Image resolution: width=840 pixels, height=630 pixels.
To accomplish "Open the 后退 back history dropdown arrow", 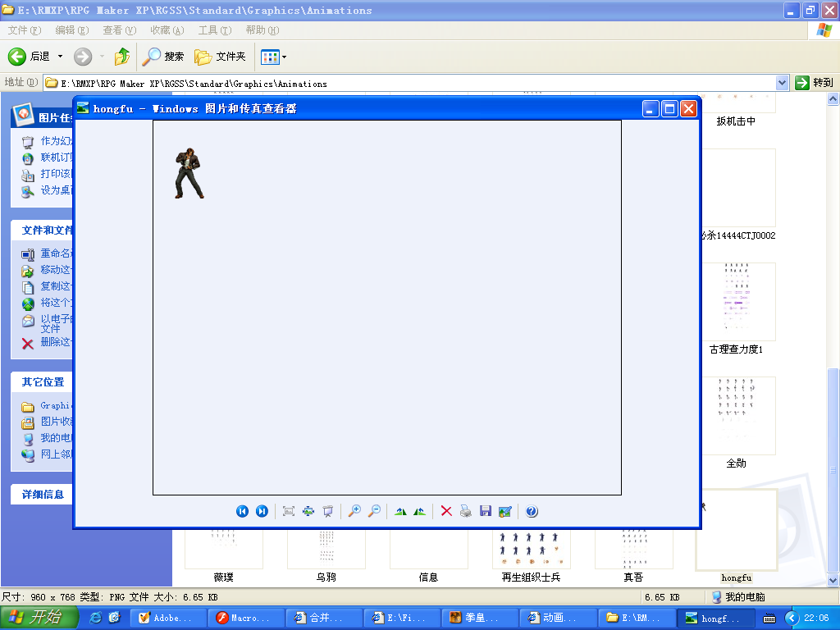I will coord(60,57).
